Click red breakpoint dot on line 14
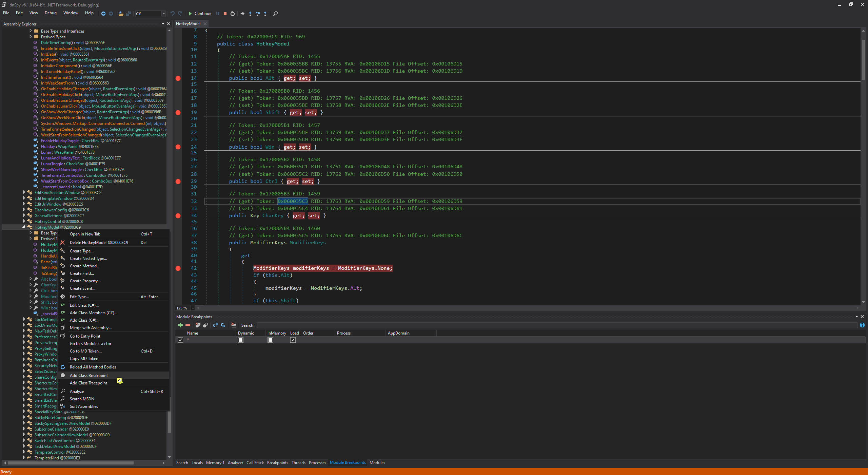This screenshot has height=475, width=868. (178, 78)
